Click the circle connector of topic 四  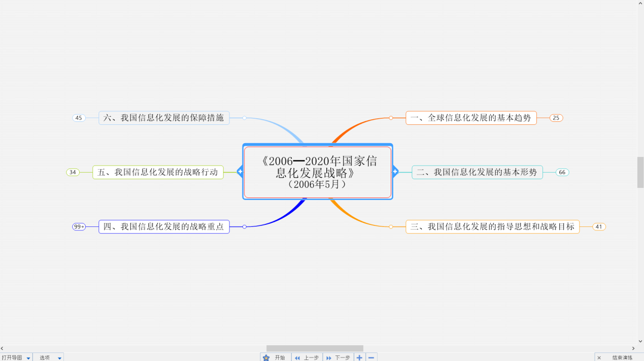click(244, 226)
